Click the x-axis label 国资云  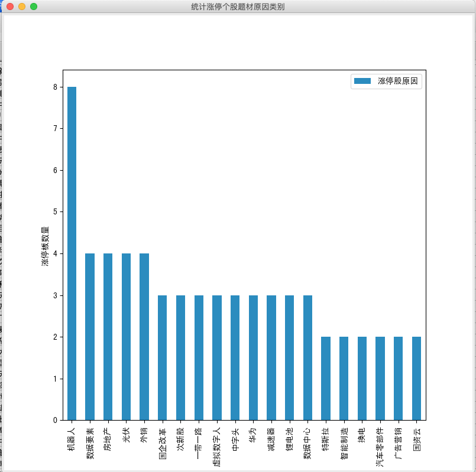click(416, 440)
